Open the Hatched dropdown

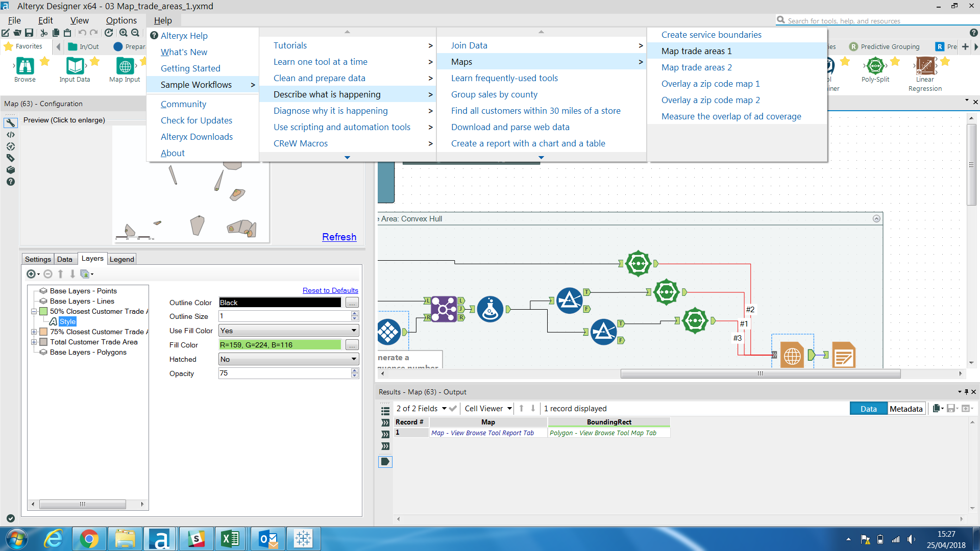coord(353,359)
